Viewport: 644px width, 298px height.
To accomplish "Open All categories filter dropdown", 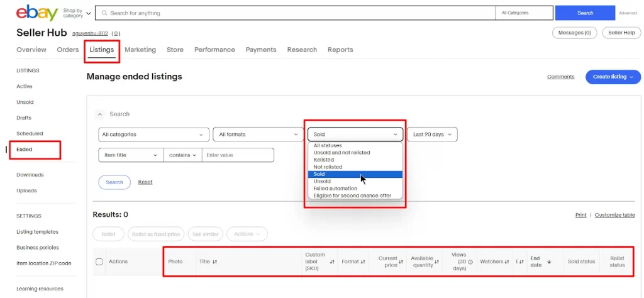I will click(153, 134).
